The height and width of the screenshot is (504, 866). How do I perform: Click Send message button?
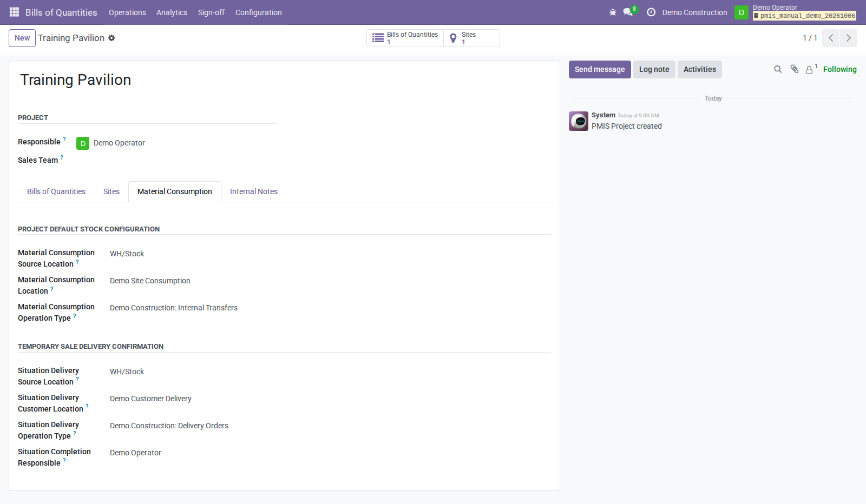600,69
